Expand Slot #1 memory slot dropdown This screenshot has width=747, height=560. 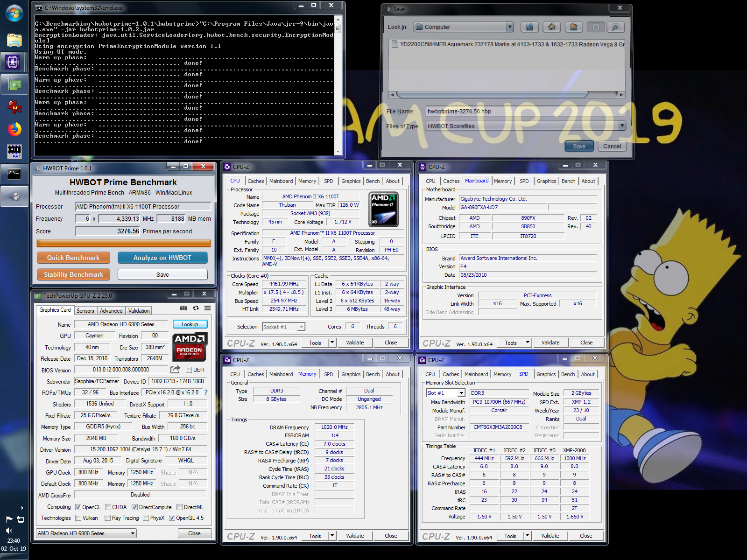461,393
